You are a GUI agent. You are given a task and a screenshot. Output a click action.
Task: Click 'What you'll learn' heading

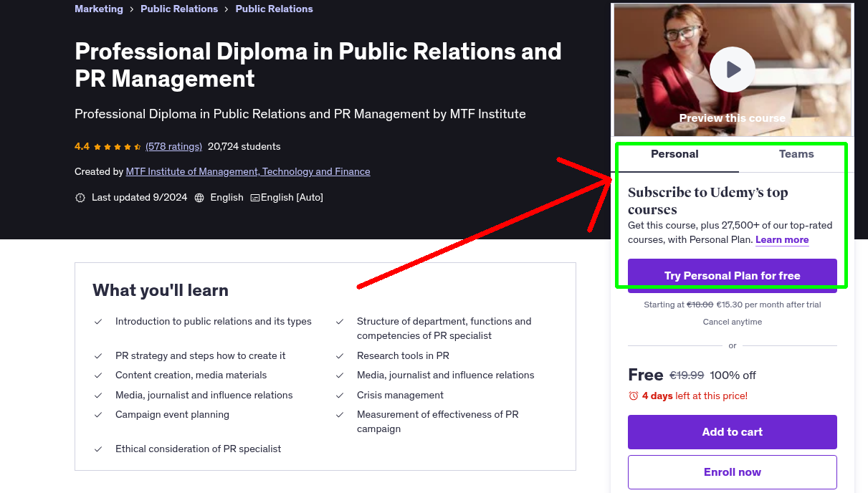[161, 290]
